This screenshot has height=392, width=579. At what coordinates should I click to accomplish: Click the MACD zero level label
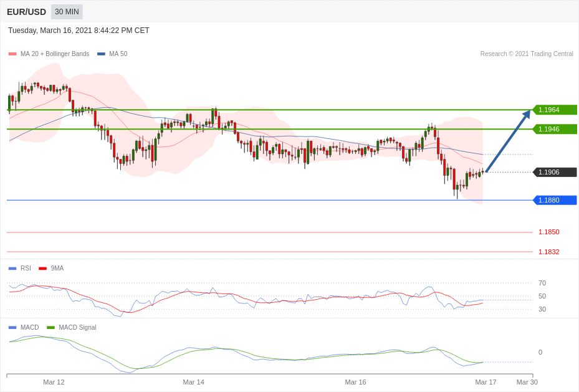coord(540,352)
